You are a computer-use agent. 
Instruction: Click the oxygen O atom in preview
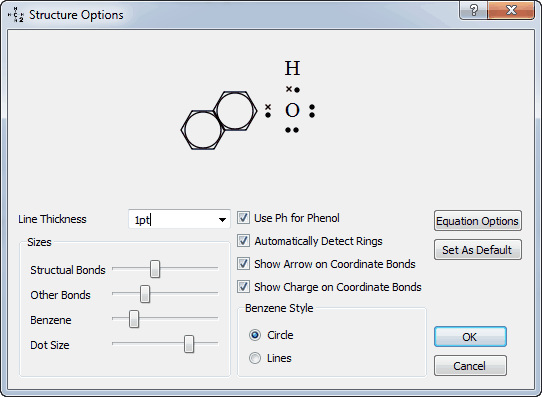[x=292, y=111]
